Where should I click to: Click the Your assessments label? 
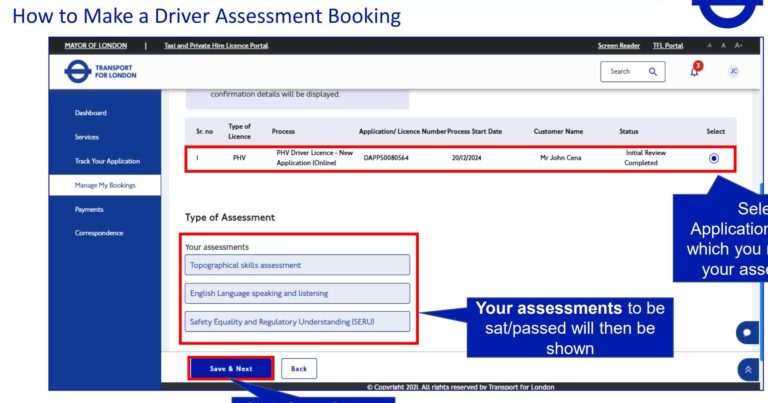tap(217, 247)
